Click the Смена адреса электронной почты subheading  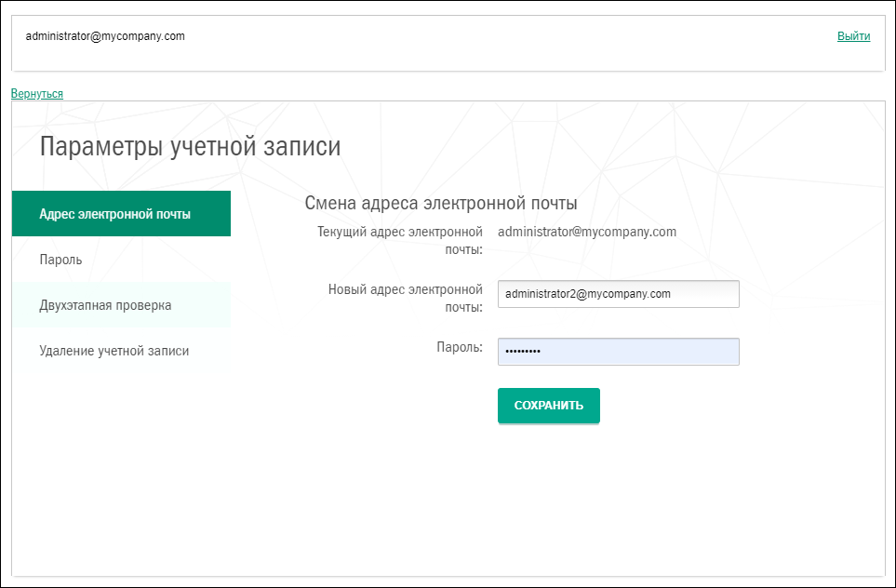click(441, 203)
